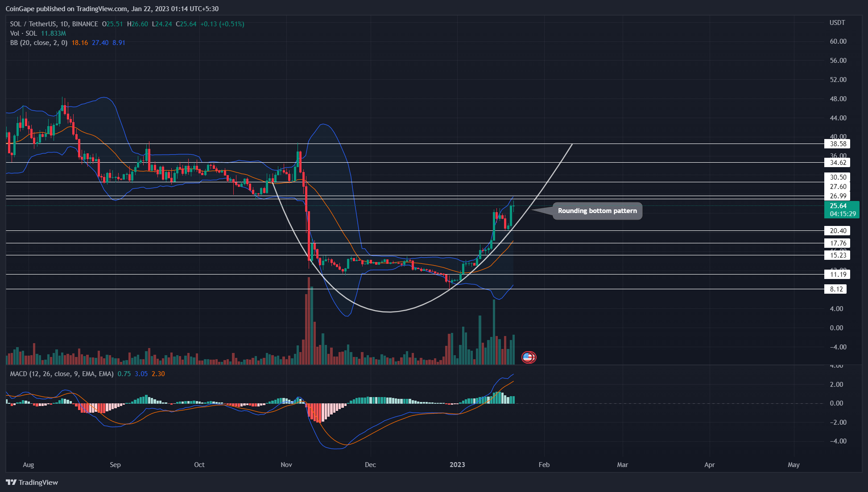Image resolution: width=868 pixels, height=492 pixels.
Task: Click the 27.60 price level label
Action: click(x=838, y=187)
